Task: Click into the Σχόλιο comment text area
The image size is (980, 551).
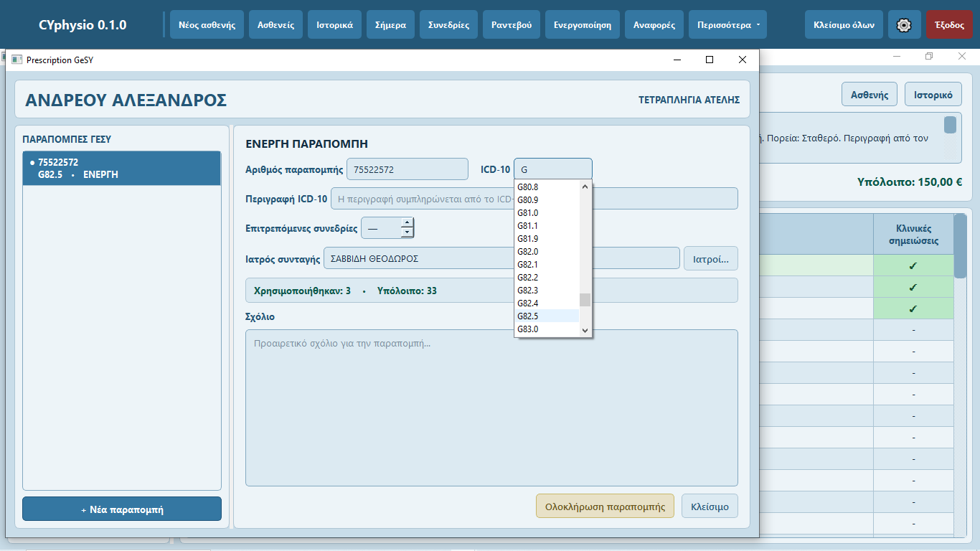Action: [x=491, y=408]
